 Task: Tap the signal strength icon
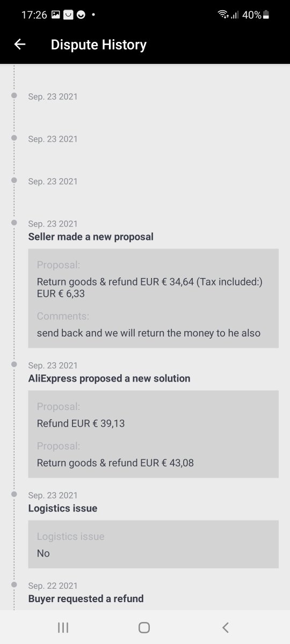235,15
